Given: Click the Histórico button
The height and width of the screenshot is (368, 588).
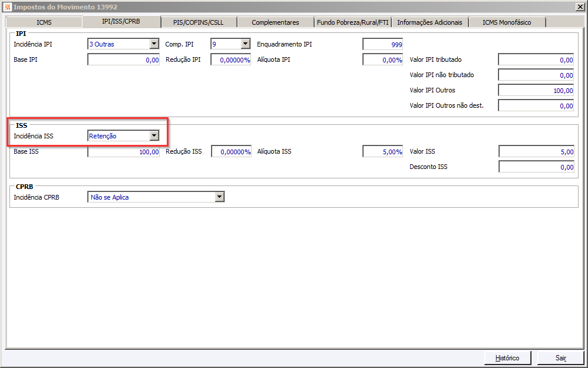Looking at the screenshot, I should click(x=507, y=358).
